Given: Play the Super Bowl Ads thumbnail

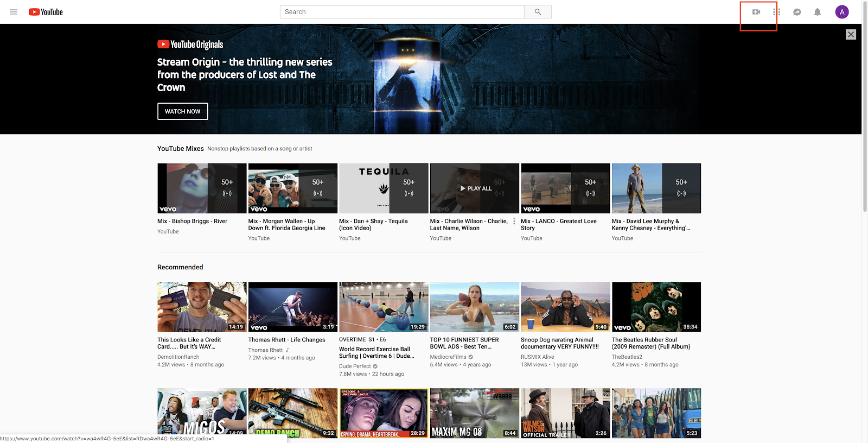Looking at the screenshot, I should click(x=475, y=307).
